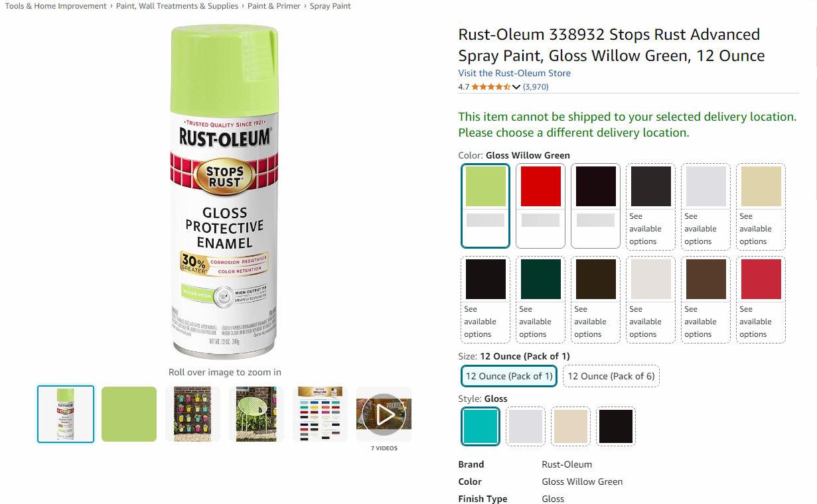Image resolution: width=817 pixels, height=504 pixels.
Task: Play the product video thumbnail
Action: pyautogui.click(x=384, y=414)
